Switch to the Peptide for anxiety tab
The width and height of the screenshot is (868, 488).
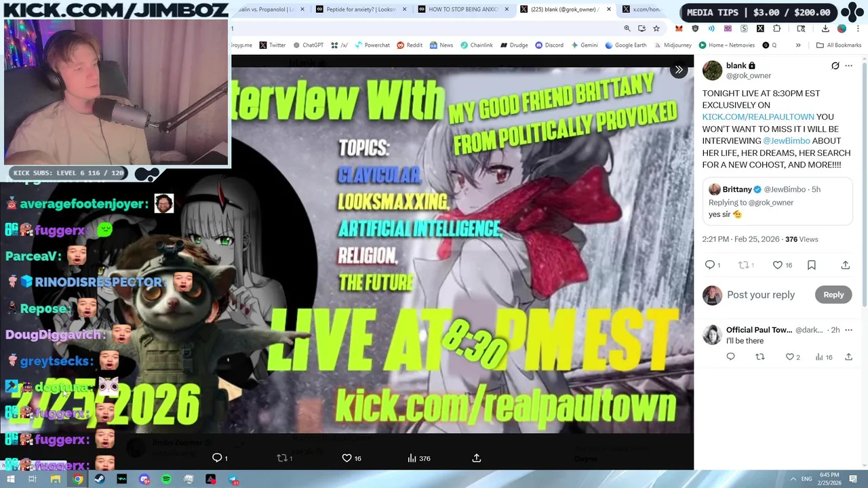361,9
